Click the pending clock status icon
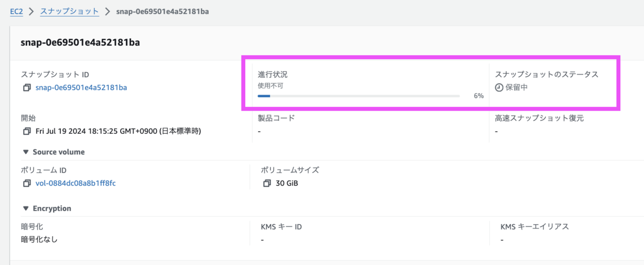644x265 pixels. pos(499,88)
